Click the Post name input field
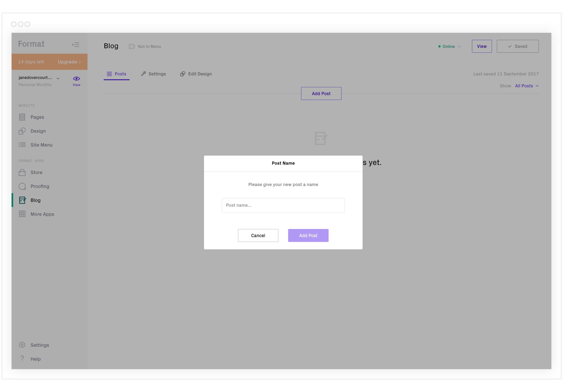 pyautogui.click(x=283, y=205)
